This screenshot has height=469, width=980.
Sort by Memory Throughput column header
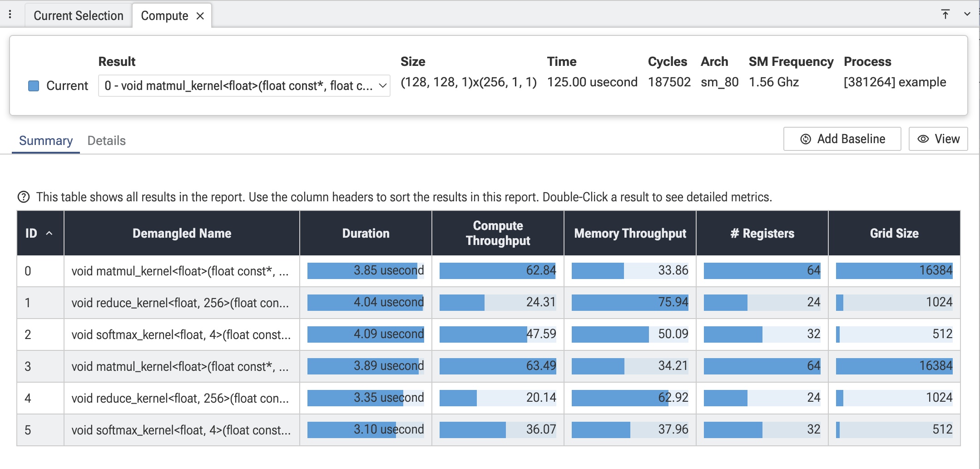click(x=630, y=233)
